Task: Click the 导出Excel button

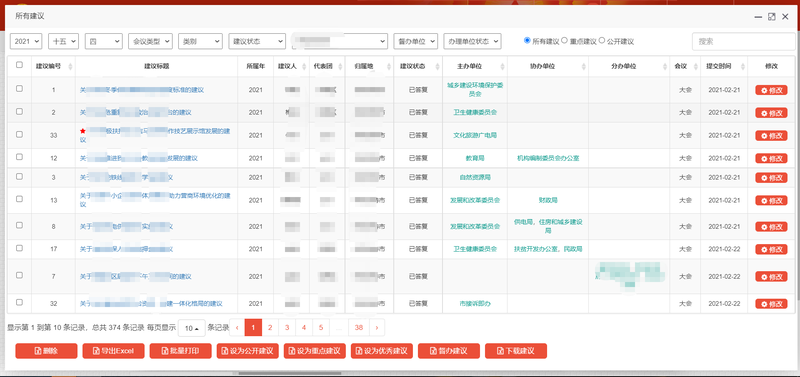Action: (x=113, y=351)
